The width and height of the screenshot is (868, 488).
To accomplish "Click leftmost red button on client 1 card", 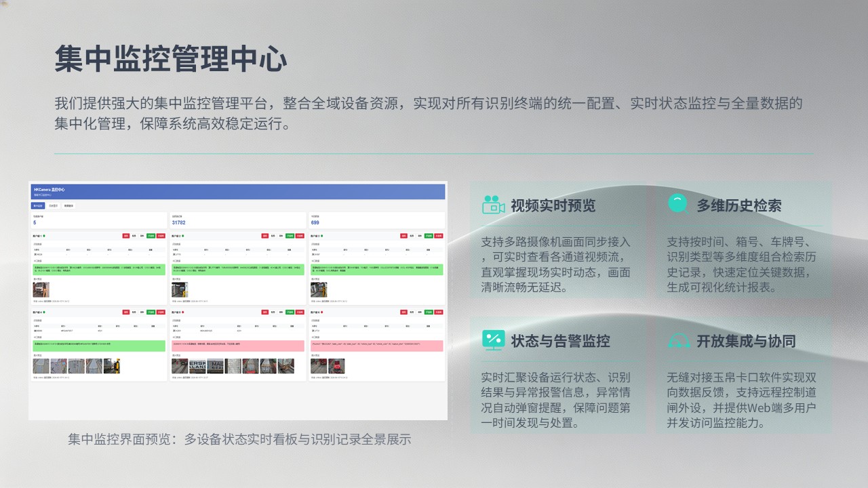I will point(126,236).
